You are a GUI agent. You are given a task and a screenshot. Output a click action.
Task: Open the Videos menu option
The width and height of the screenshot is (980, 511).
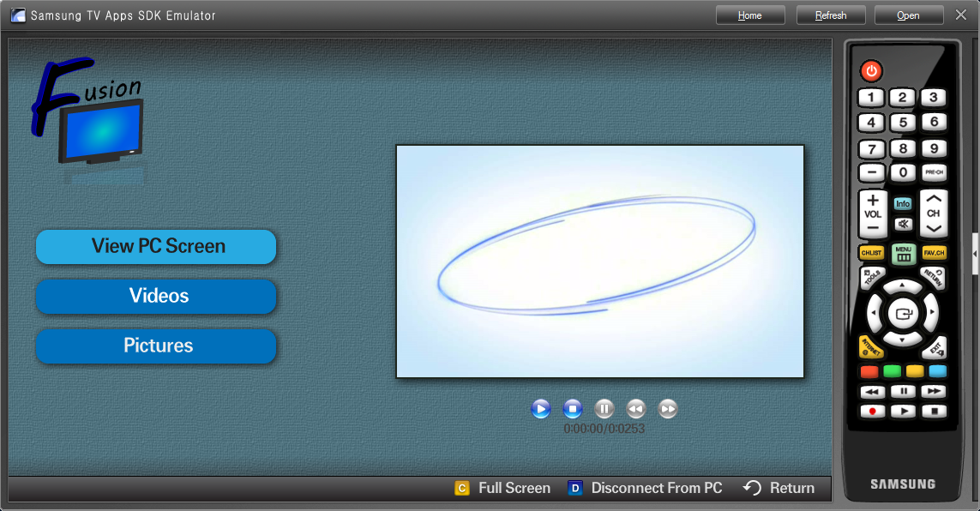click(x=156, y=296)
